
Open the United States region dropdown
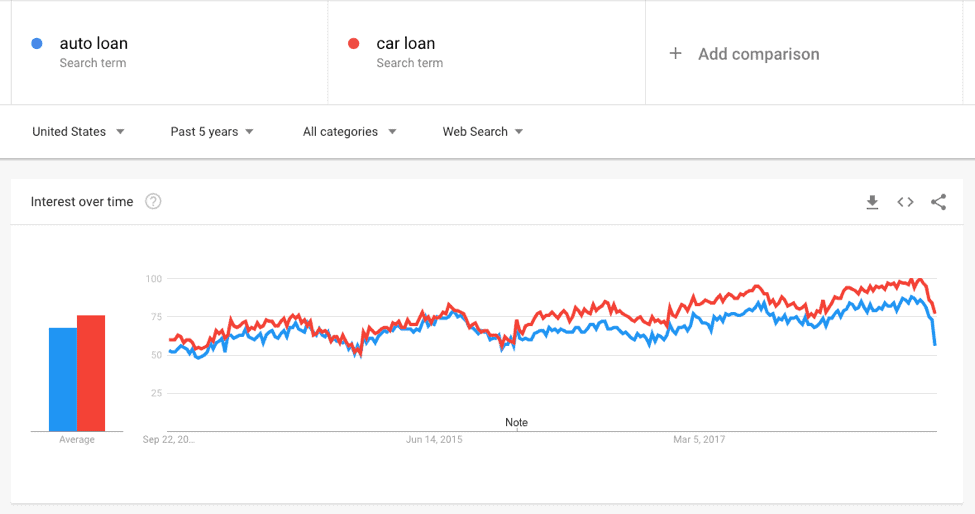(x=78, y=132)
